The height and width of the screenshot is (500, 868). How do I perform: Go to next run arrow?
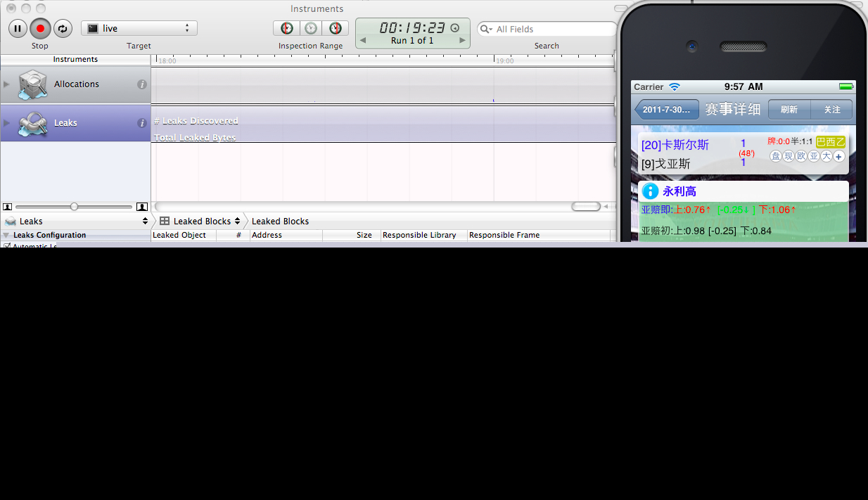pyautogui.click(x=462, y=41)
